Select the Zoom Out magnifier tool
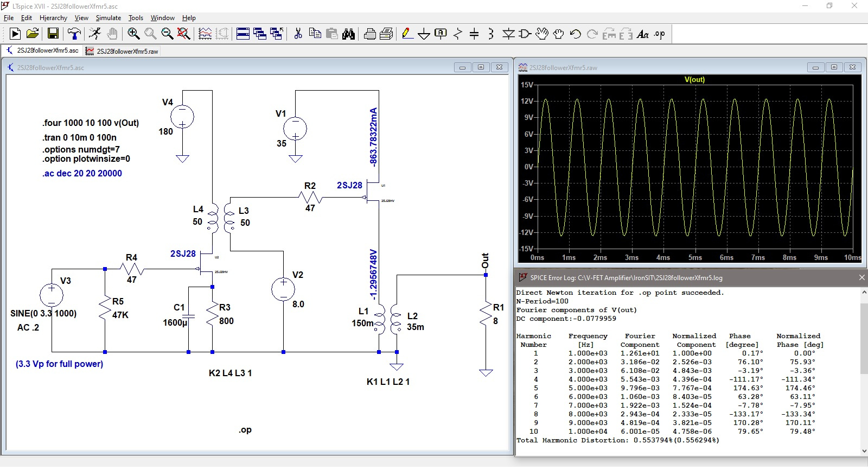The image size is (868, 469). (x=167, y=34)
